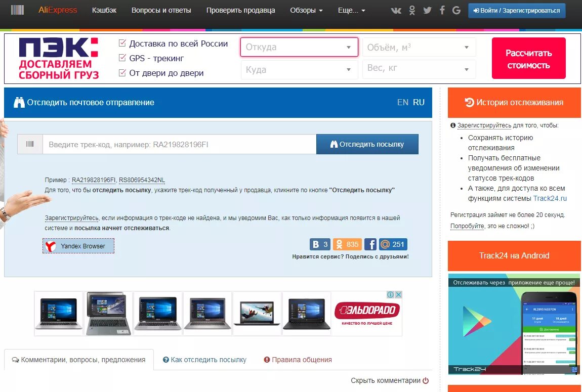This screenshot has height=392, width=582.
Task: Click Скрыть комментарии link
Action: (386, 380)
